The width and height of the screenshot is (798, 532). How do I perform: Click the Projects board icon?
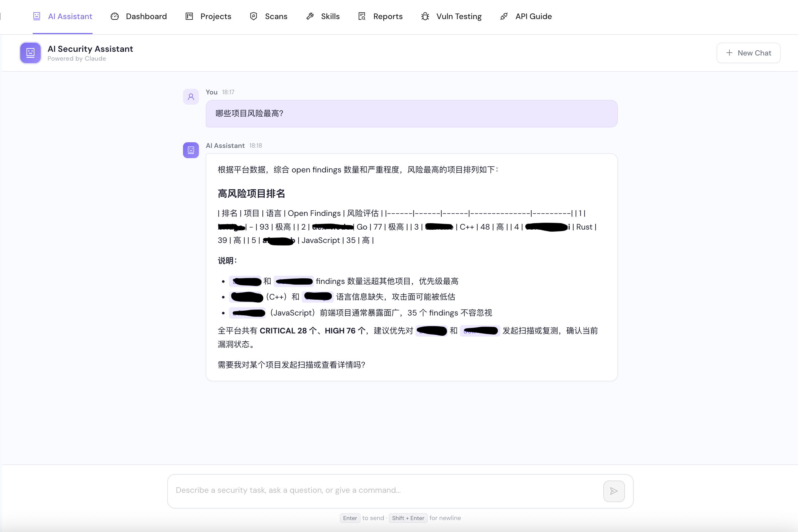click(x=190, y=16)
